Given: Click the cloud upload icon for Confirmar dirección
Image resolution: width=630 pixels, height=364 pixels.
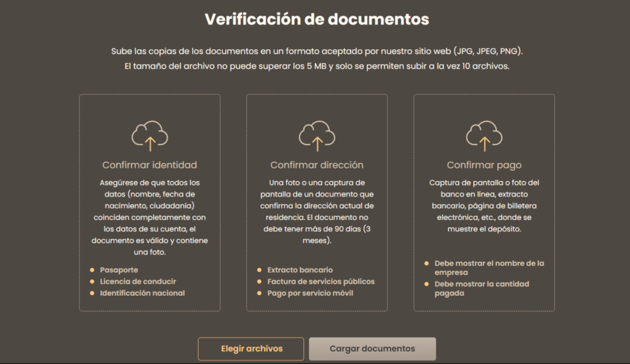Looking at the screenshot, I should pos(317,135).
